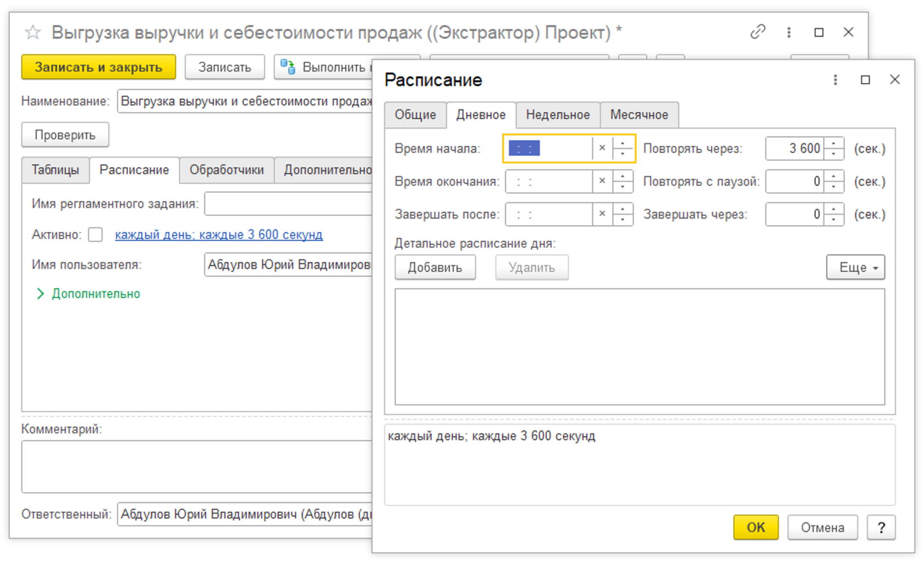Click the schedule summary text каждый день; каждые 3 600 секунд
This screenshot has width=924, height=563.
point(492,436)
